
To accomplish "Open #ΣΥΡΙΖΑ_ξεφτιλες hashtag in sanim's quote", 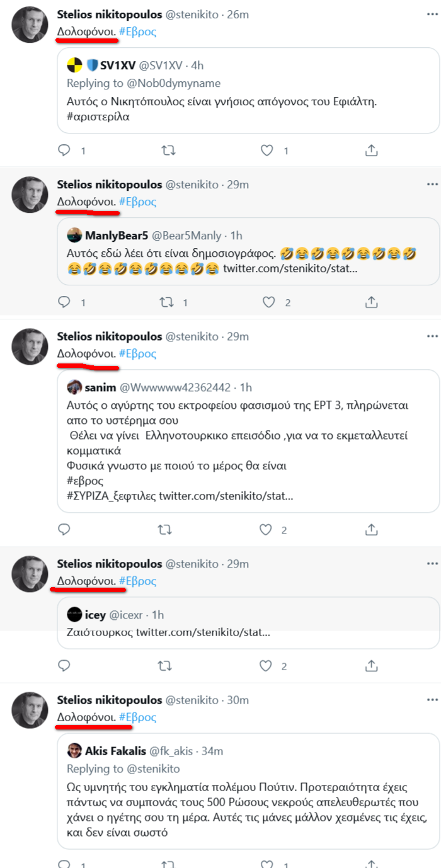I will click(111, 497).
